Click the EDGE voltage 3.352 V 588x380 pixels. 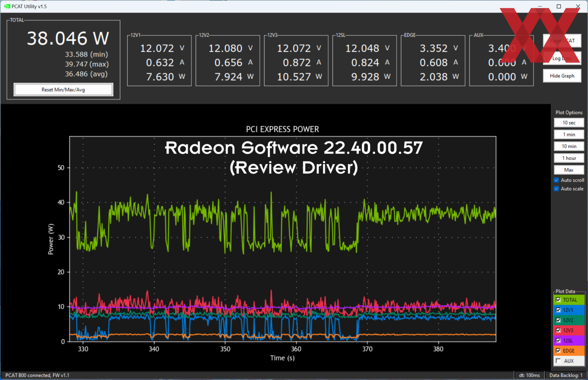pyautogui.click(x=439, y=48)
